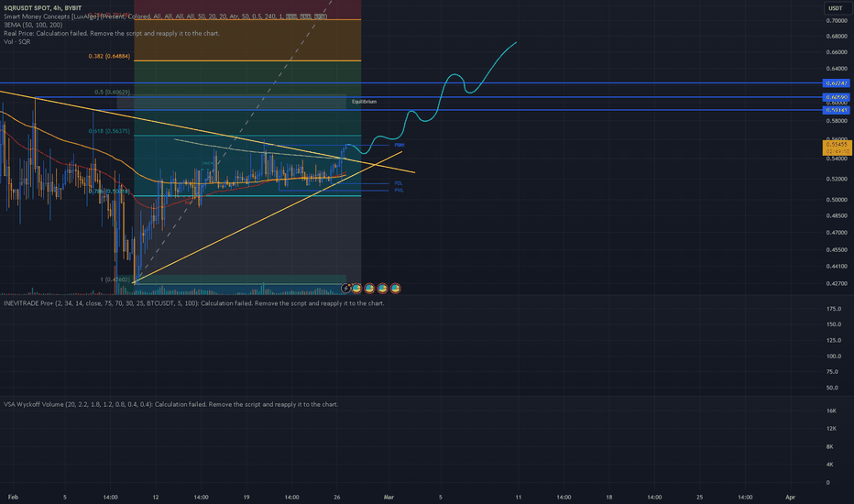Click the 19 date on time axis
Screen dimensions: 854x504
(x=246, y=498)
